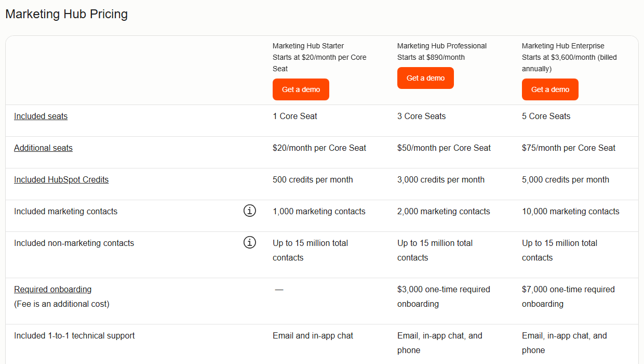Click the '3 Core Seats' cell
Image resolution: width=644 pixels, height=364 pixels.
pyautogui.click(x=421, y=116)
